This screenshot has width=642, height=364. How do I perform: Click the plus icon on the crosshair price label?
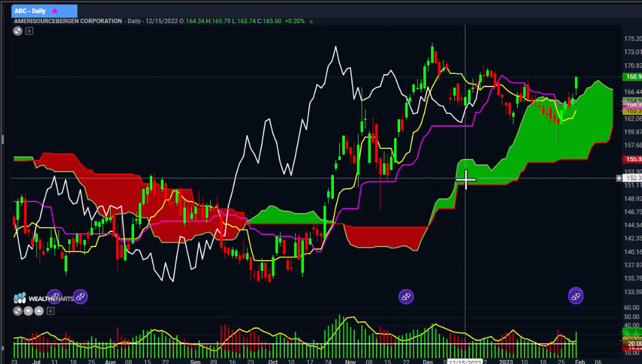[619, 178]
